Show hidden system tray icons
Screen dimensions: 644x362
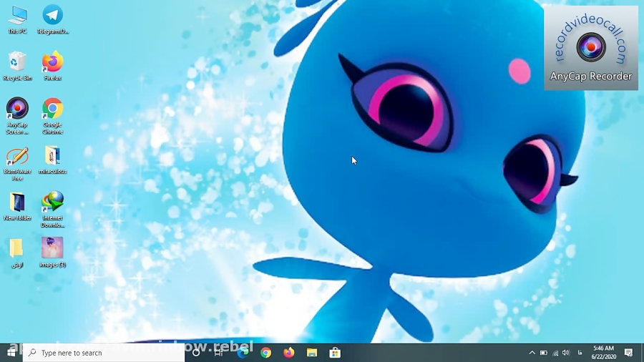[x=532, y=353]
